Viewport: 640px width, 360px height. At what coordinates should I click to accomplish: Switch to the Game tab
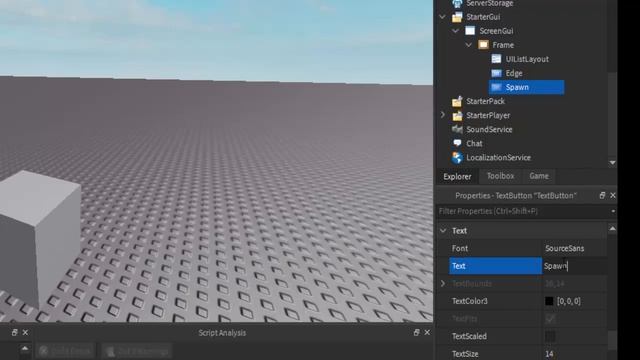pyautogui.click(x=539, y=176)
